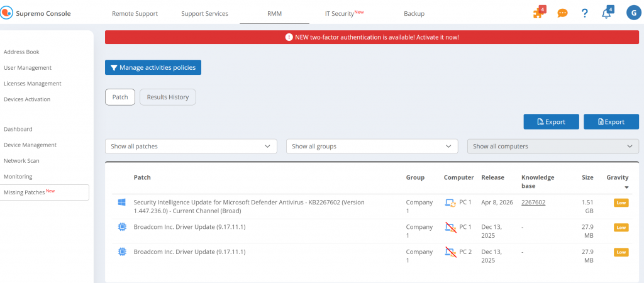Open Address Book in sidebar
The height and width of the screenshot is (283, 644).
click(x=22, y=52)
